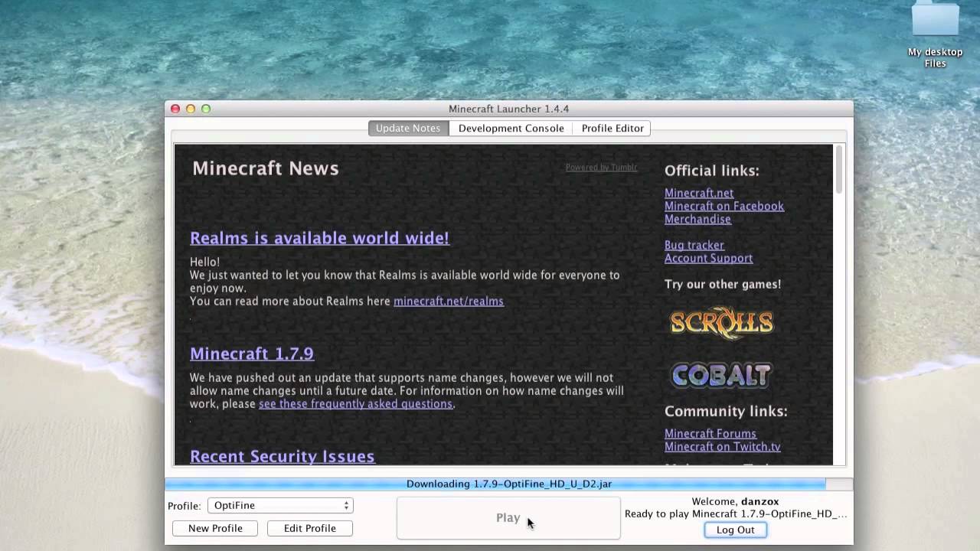Open Recent Security Issues headline link
980x551 pixels.
point(282,456)
